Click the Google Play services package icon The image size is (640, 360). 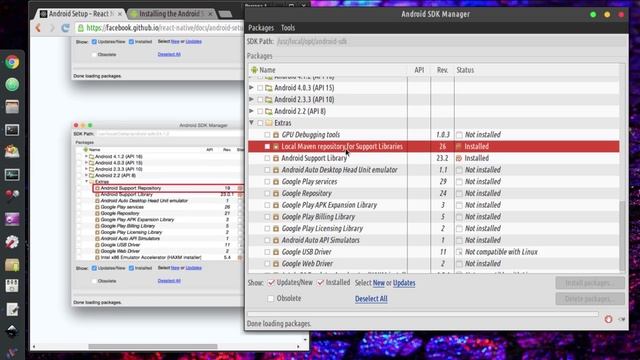(276, 182)
